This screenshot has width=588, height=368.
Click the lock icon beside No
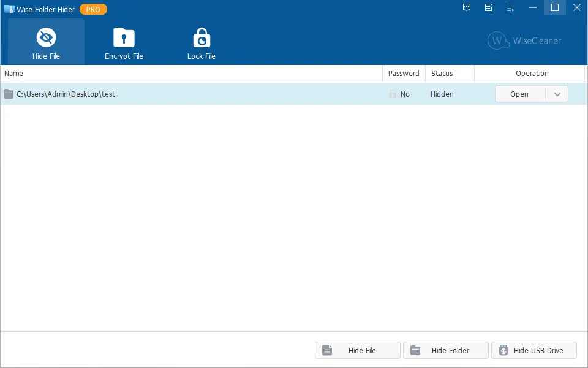tap(393, 94)
